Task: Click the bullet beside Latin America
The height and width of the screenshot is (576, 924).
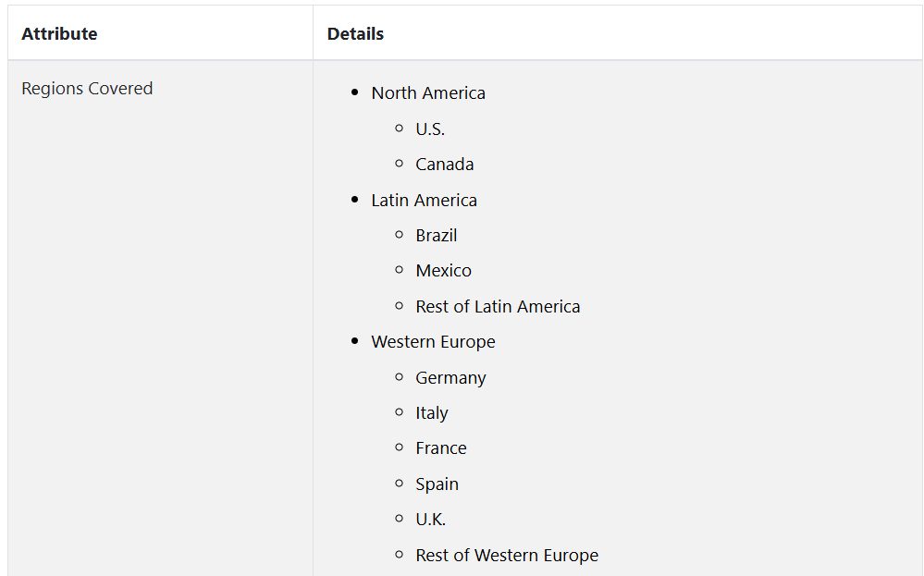Action: tap(354, 201)
